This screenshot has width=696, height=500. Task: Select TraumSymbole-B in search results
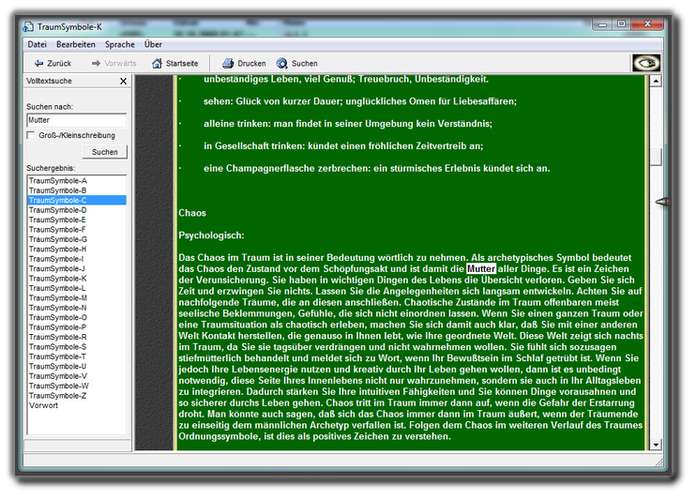coord(58,190)
